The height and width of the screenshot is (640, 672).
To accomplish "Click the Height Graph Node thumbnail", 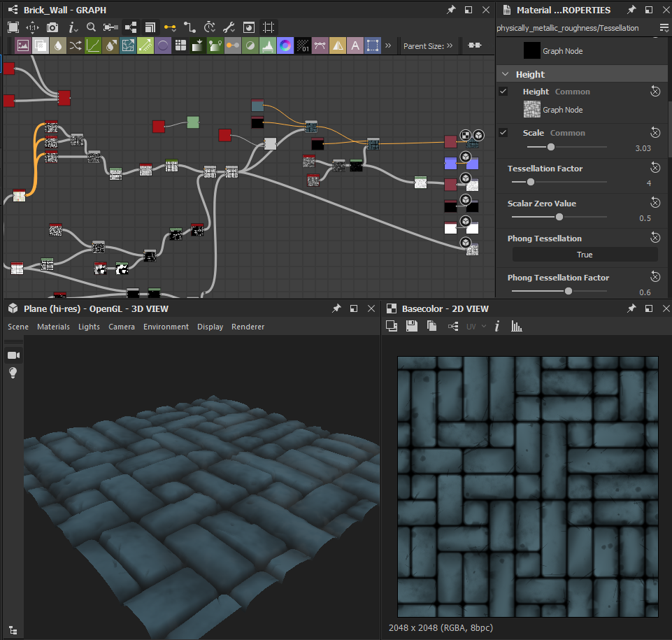I will 532,109.
